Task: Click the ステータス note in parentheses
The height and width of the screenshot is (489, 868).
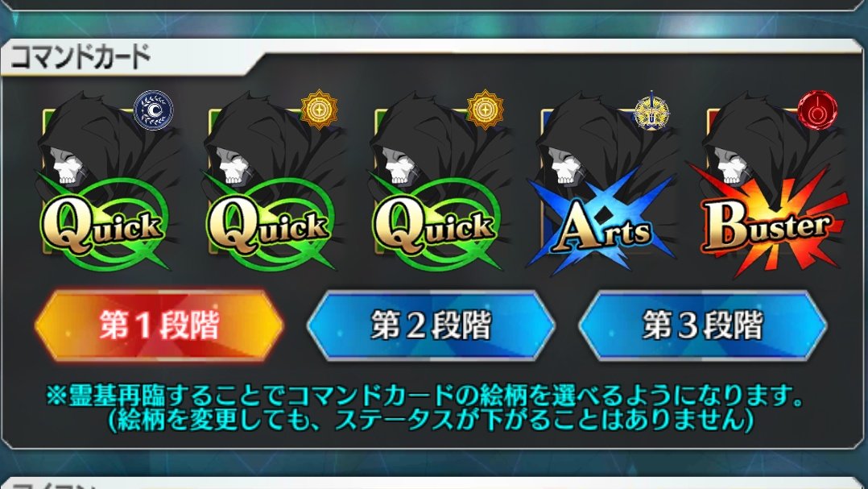Action: tap(431, 421)
